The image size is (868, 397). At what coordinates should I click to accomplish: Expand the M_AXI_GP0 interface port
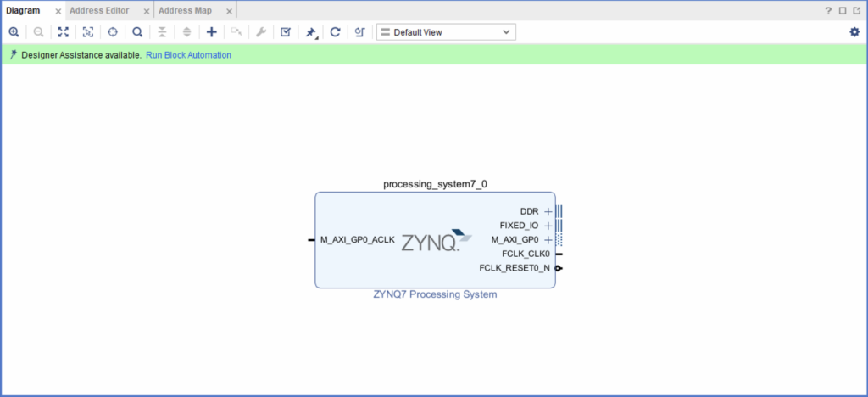548,240
